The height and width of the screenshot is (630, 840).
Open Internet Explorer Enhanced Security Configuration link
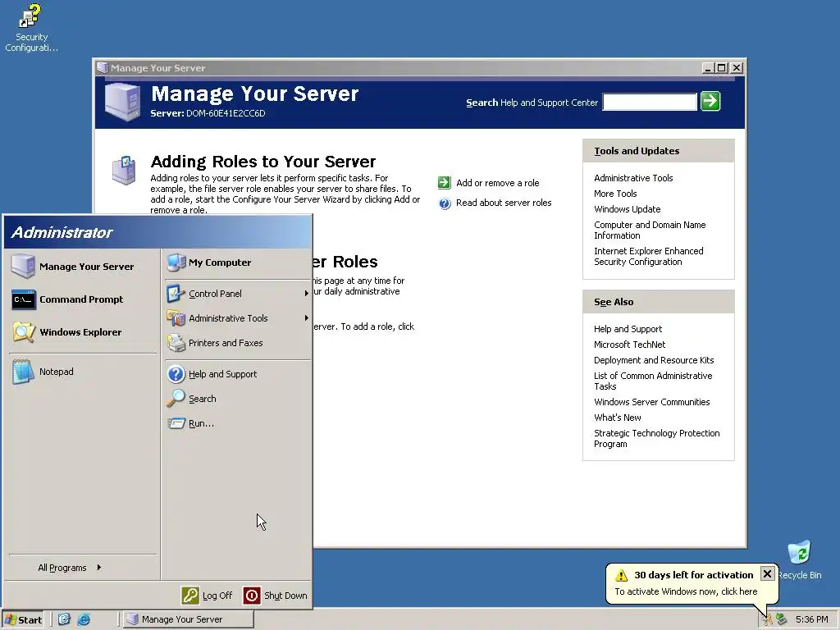[648, 256]
